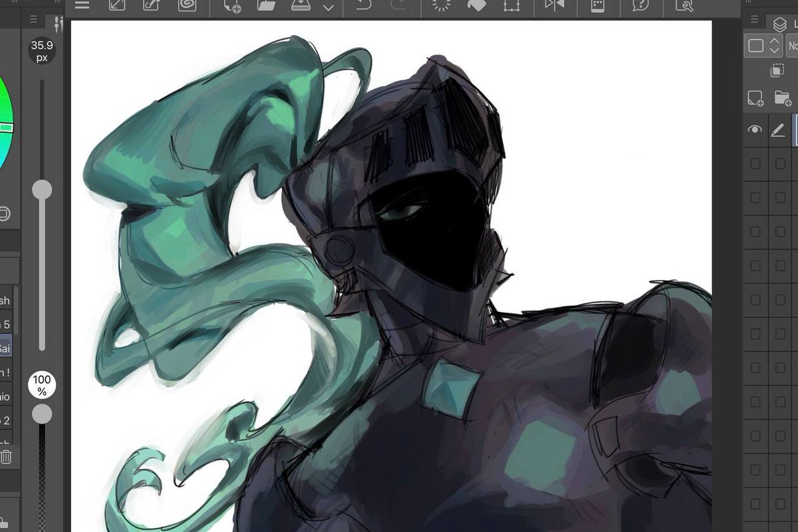Redo the last undone action
This screenshot has height=532, width=798.
(x=398, y=5)
